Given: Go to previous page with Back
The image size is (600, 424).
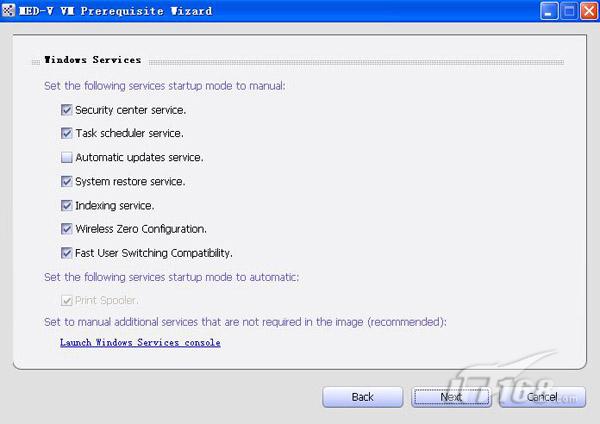Looking at the screenshot, I should (x=362, y=397).
